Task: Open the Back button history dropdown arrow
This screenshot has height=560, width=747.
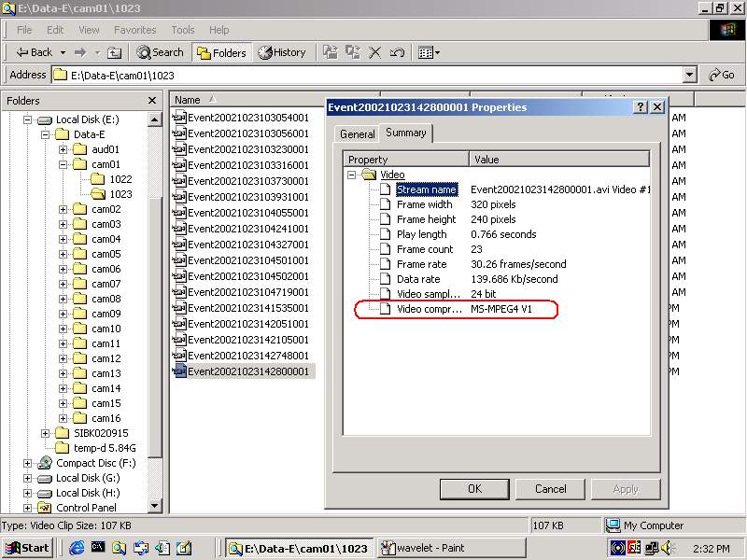Action: [x=63, y=52]
